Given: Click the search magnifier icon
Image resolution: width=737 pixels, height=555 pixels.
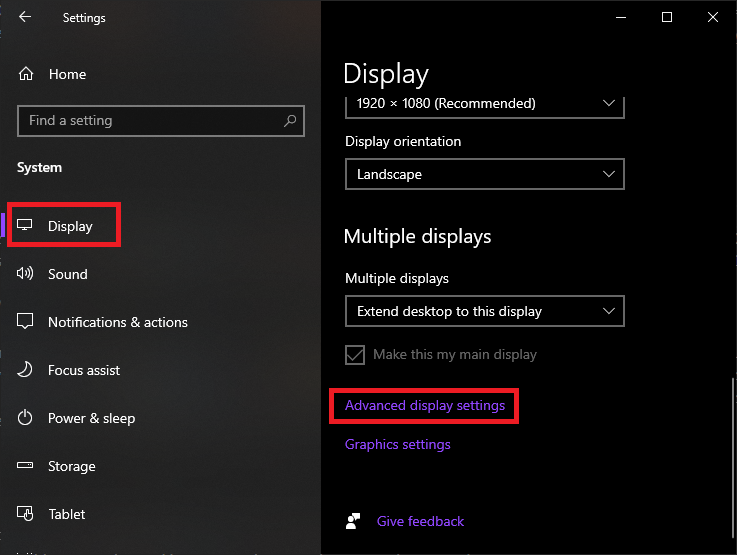Looking at the screenshot, I should click(290, 121).
